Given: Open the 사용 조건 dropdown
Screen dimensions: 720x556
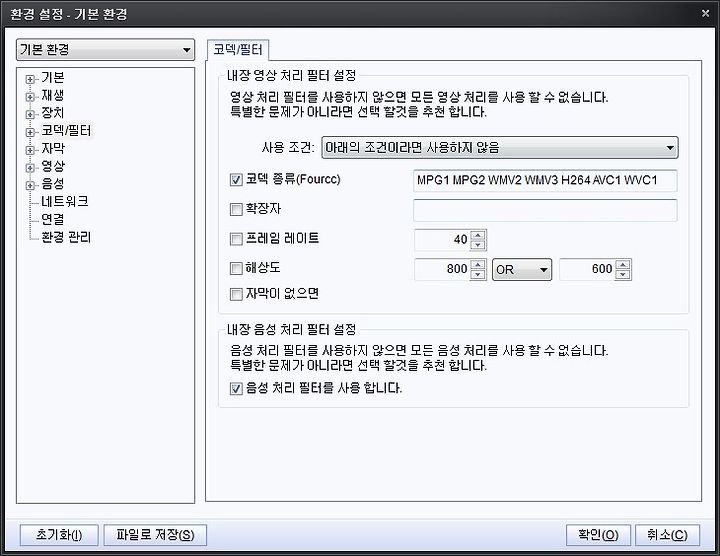Looking at the screenshot, I should coord(500,147).
